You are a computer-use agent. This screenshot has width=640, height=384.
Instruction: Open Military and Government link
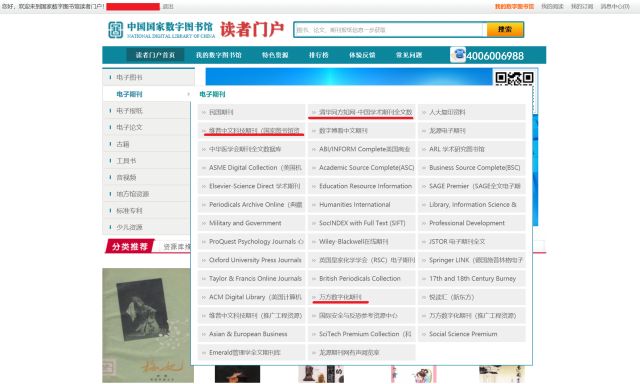pyautogui.click(x=245, y=223)
